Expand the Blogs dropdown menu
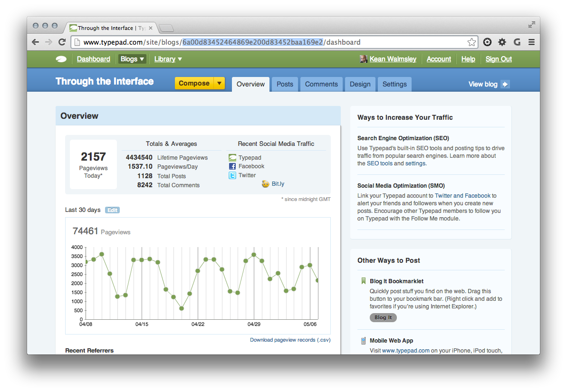The image size is (567, 392). click(132, 59)
